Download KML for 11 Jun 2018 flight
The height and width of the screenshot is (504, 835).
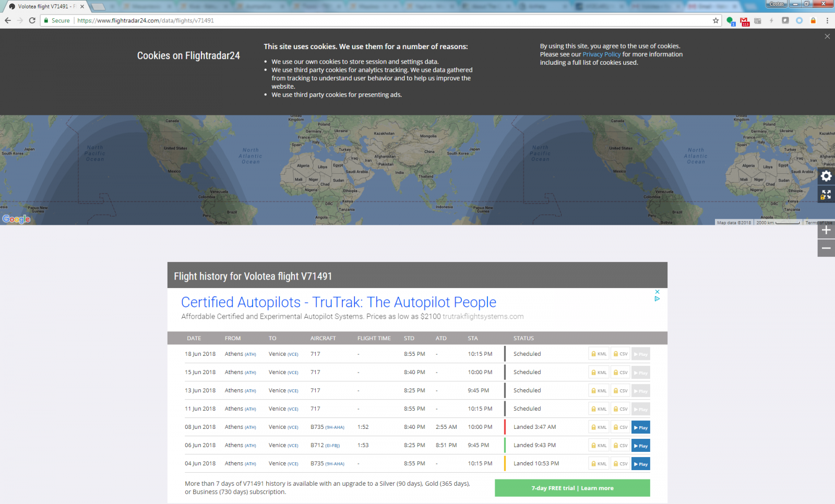[599, 409]
